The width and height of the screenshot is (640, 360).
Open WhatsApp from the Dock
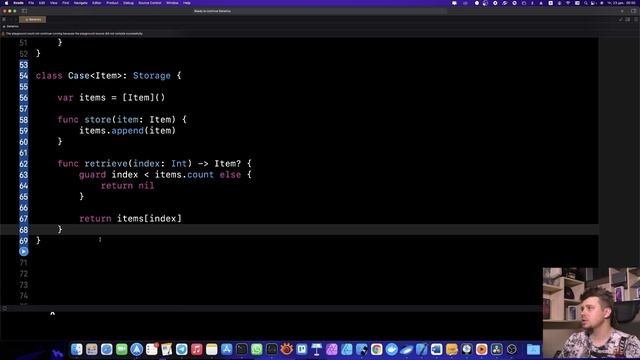point(256,349)
